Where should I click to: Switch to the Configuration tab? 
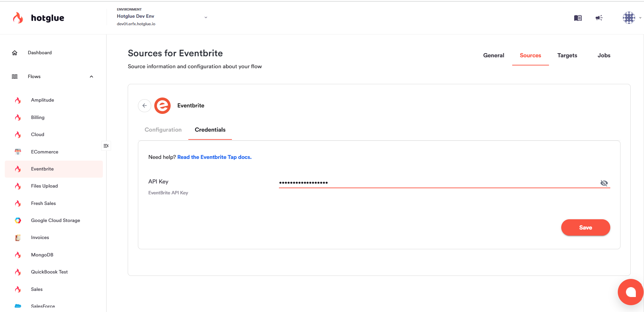point(163,130)
